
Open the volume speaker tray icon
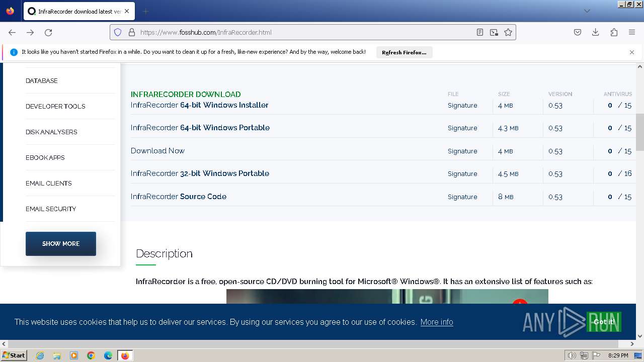coord(572,355)
